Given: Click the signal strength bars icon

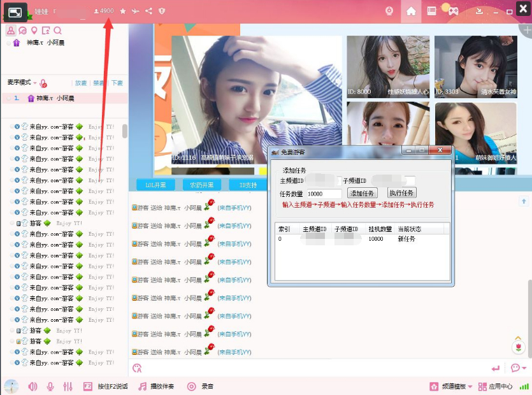Looking at the screenshot, I should [524, 386].
